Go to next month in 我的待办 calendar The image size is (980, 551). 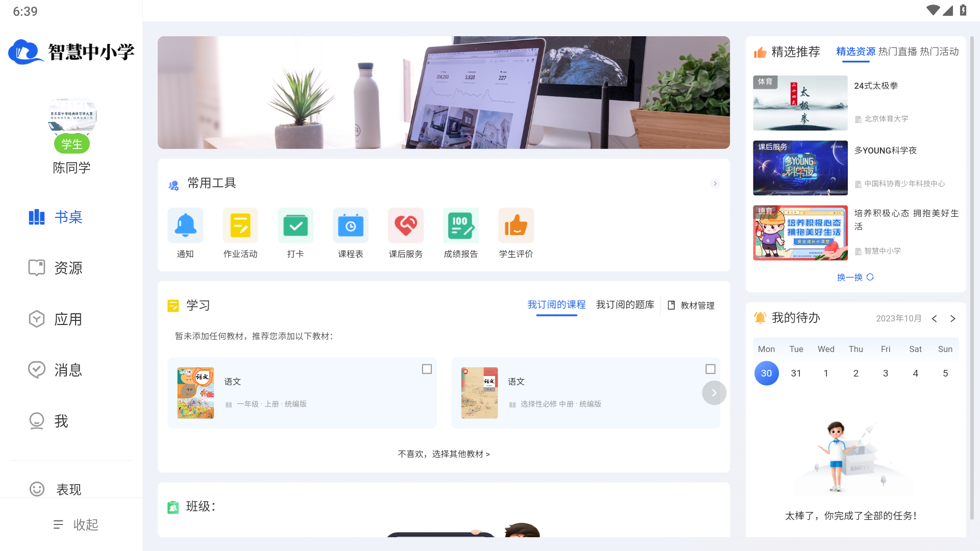pos(953,318)
